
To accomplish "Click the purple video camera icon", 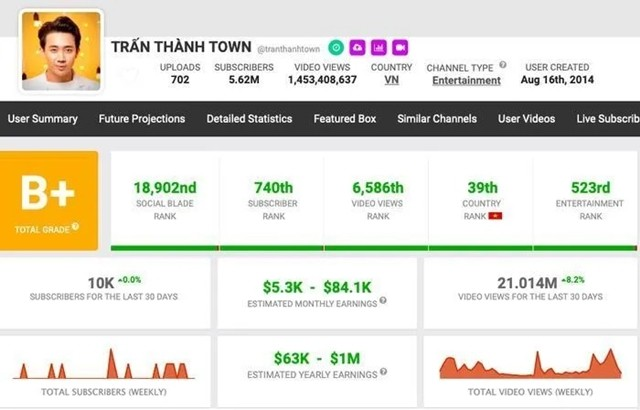I will [400, 48].
